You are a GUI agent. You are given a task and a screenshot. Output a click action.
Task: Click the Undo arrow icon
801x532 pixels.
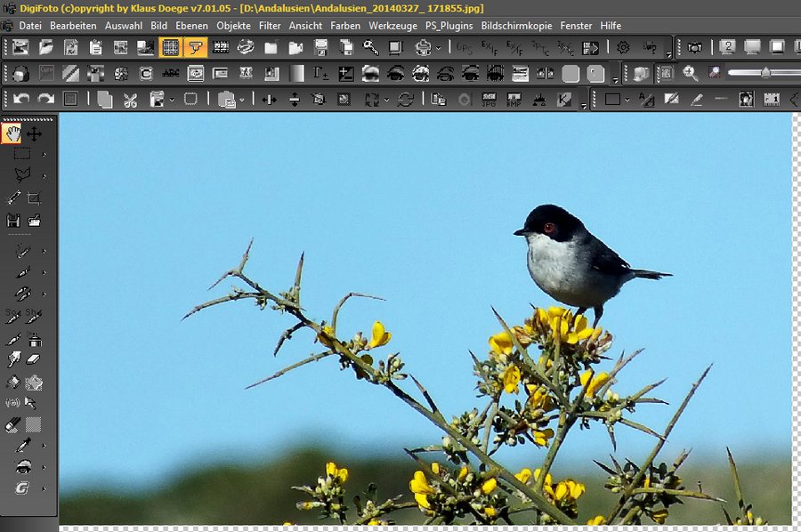(21, 100)
